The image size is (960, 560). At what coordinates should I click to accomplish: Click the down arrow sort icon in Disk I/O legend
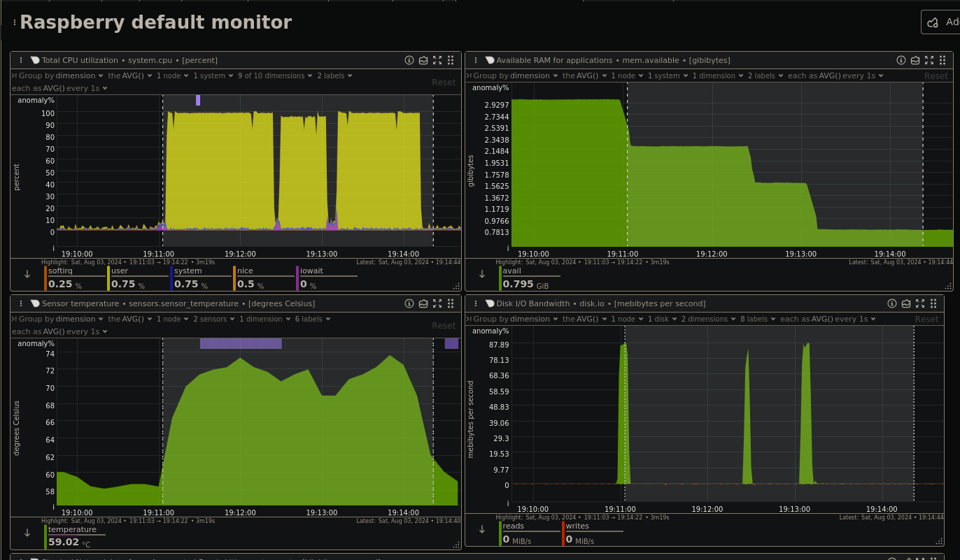pyautogui.click(x=482, y=530)
